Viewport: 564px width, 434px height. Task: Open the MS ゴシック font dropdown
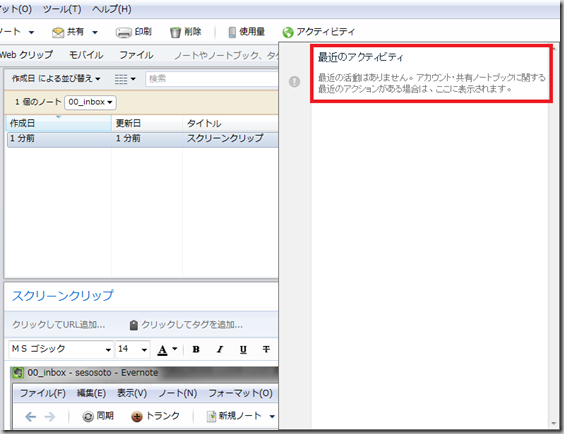coord(60,349)
